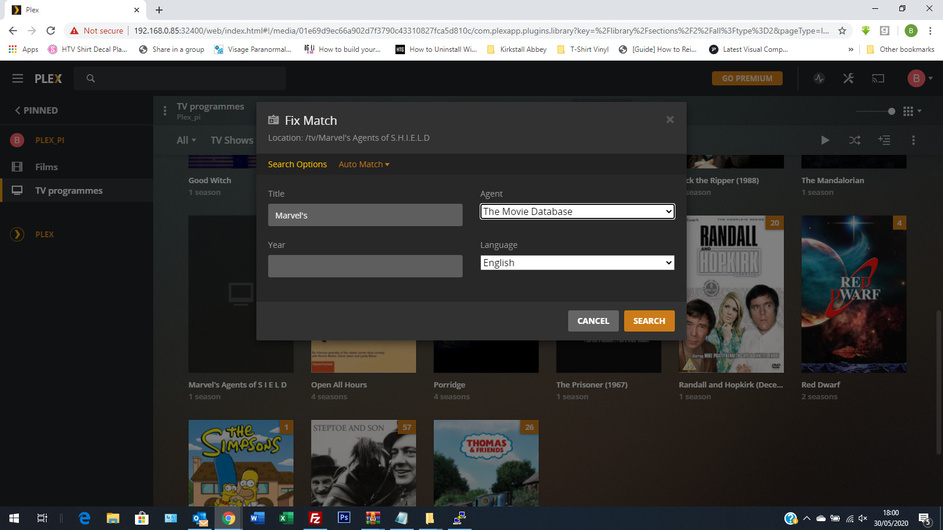Open Windows Start menu
Viewport: 943px width, 530px height.
tap(14, 518)
